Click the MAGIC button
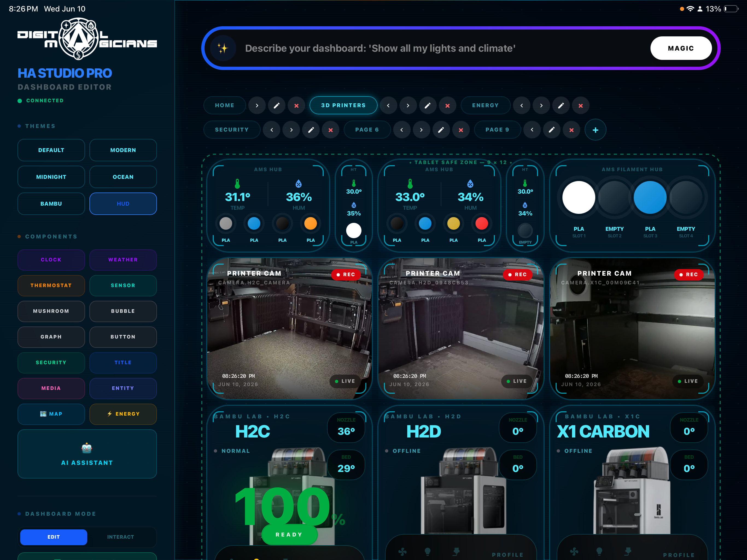The image size is (747, 560). [x=681, y=48]
